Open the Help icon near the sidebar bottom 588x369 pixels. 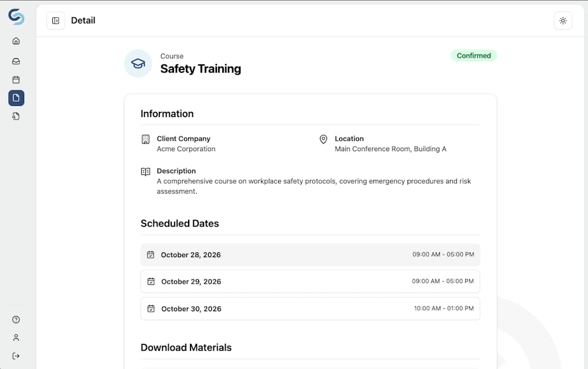[x=16, y=319]
